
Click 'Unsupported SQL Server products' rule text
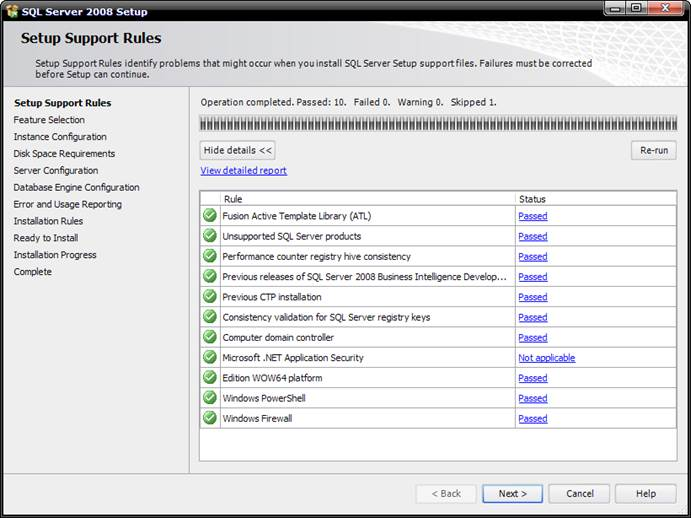pyautogui.click(x=292, y=236)
